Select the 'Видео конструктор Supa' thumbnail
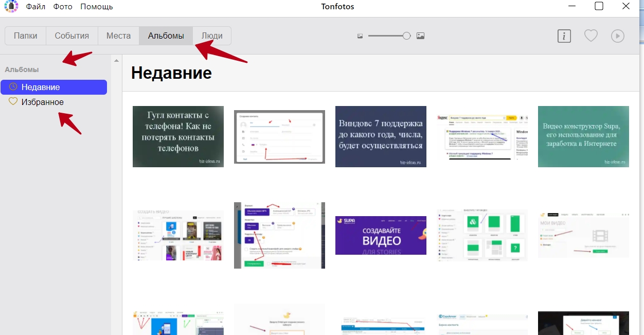 (583, 137)
